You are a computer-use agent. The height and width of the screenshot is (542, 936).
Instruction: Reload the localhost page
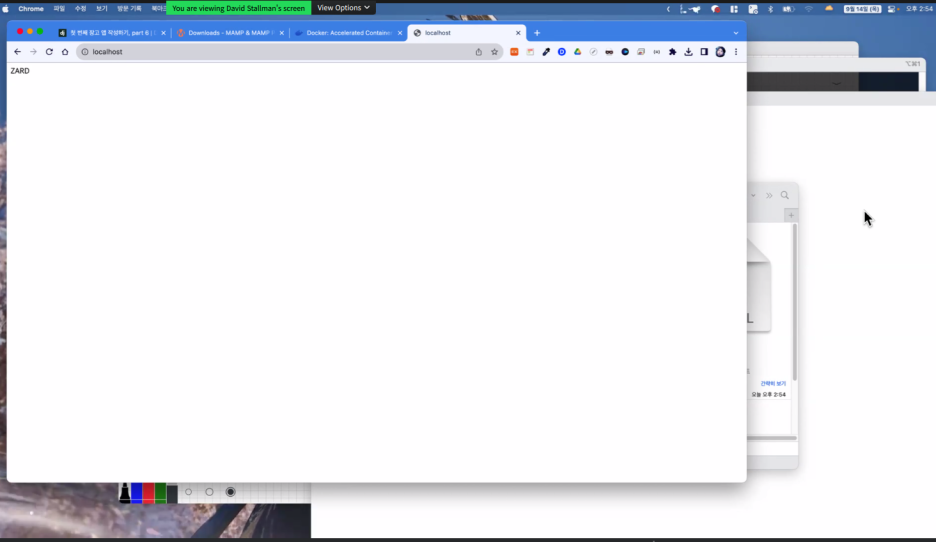pyautogui.click(x=49, y=52)
